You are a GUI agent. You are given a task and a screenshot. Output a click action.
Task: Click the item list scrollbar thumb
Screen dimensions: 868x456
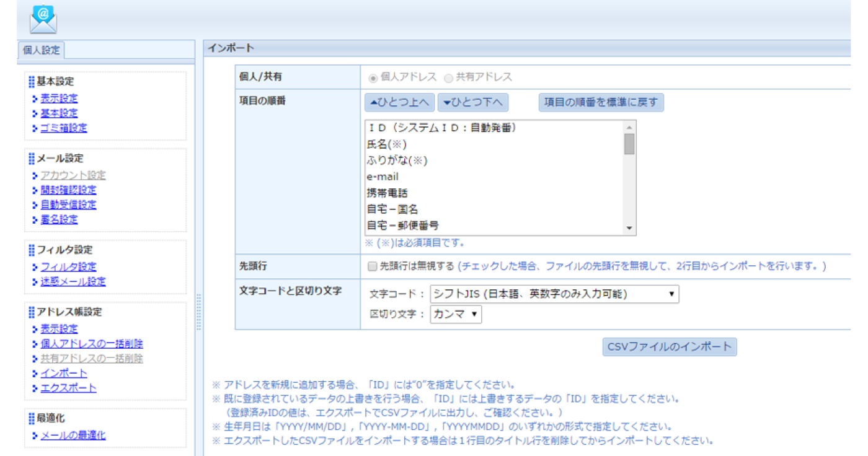pyautogui.click(x=629, y=144)
